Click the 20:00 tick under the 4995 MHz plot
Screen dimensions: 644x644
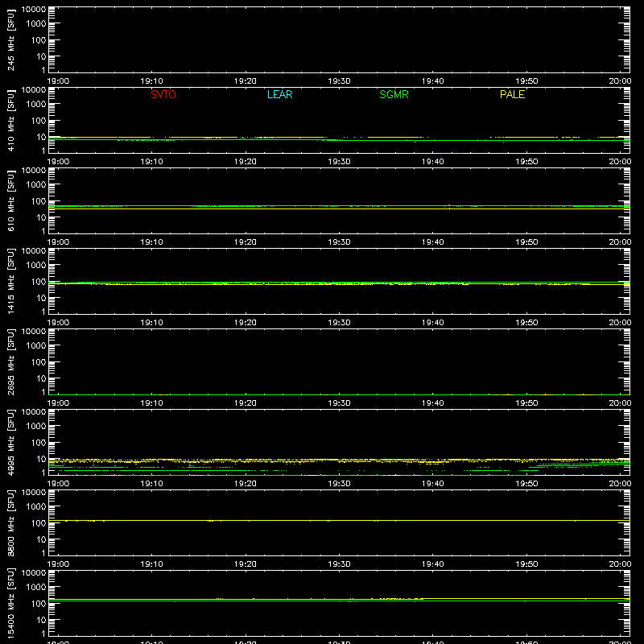coord(620,484)
